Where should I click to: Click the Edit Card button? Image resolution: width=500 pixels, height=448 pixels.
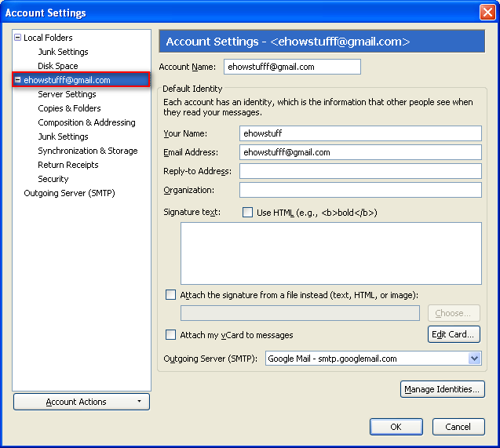pyautogui.click(x=454, y=334)
